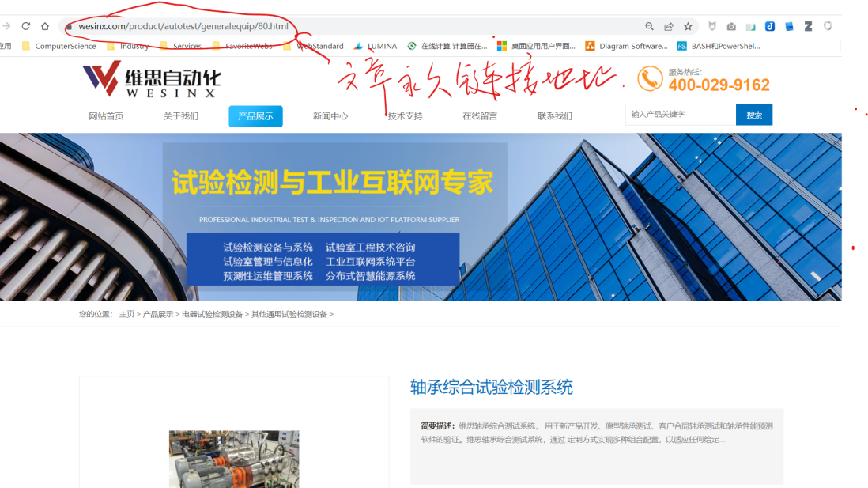Open the 桌面应用用户界面 bookmark

click(x=537, y=46)
